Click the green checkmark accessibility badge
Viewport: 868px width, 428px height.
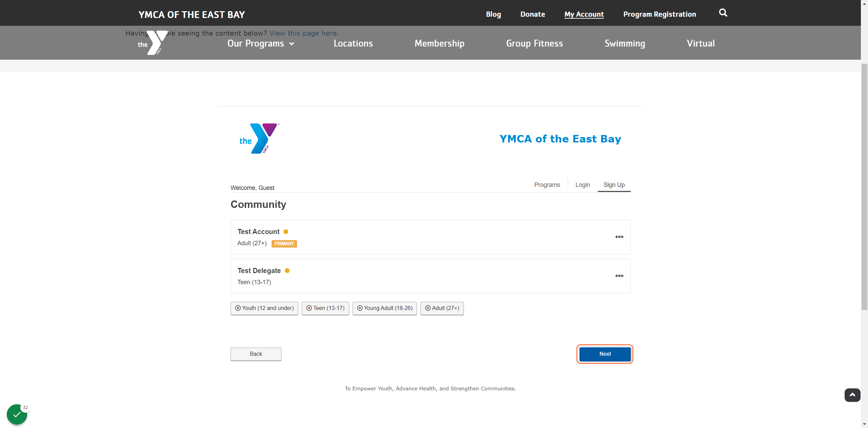point(17,414)
